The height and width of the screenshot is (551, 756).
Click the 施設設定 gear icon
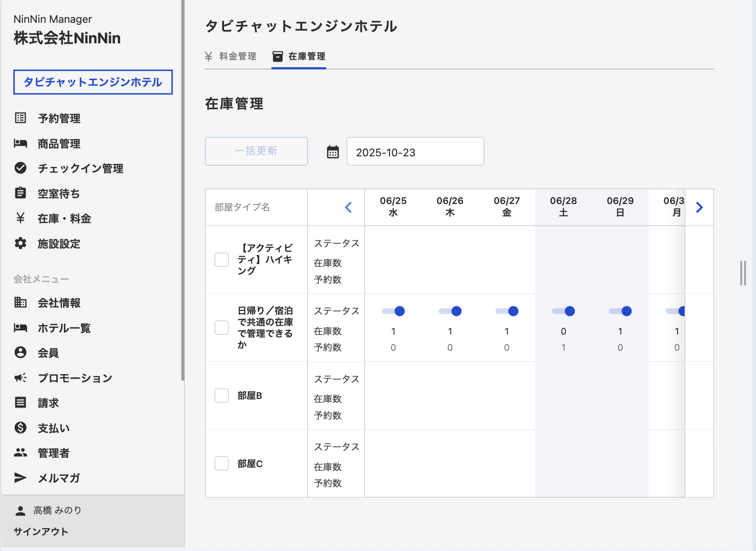20,243
